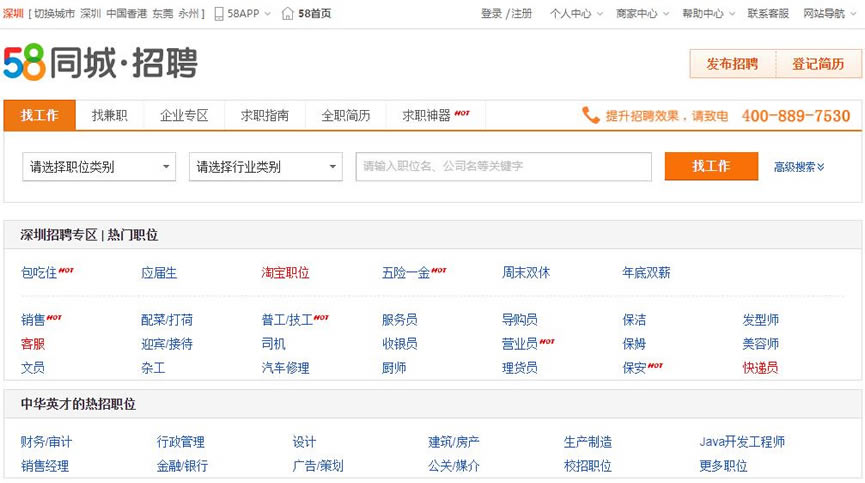Click 切换城市 link

click(x=54, y=13)
